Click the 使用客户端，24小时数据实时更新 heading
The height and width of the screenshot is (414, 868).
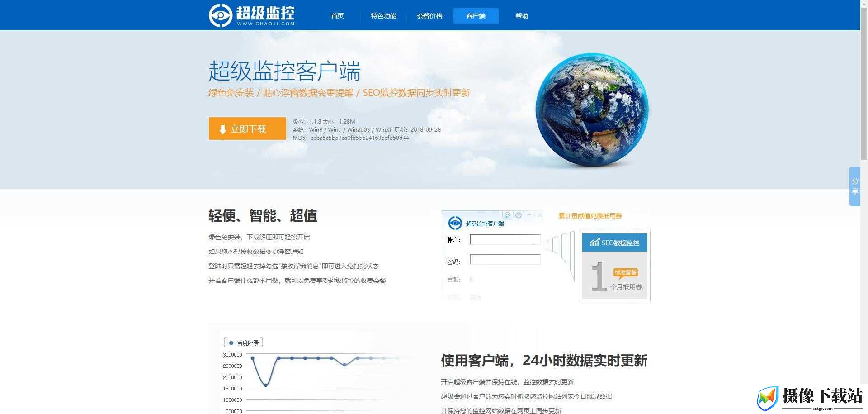(x=544, y=361)
